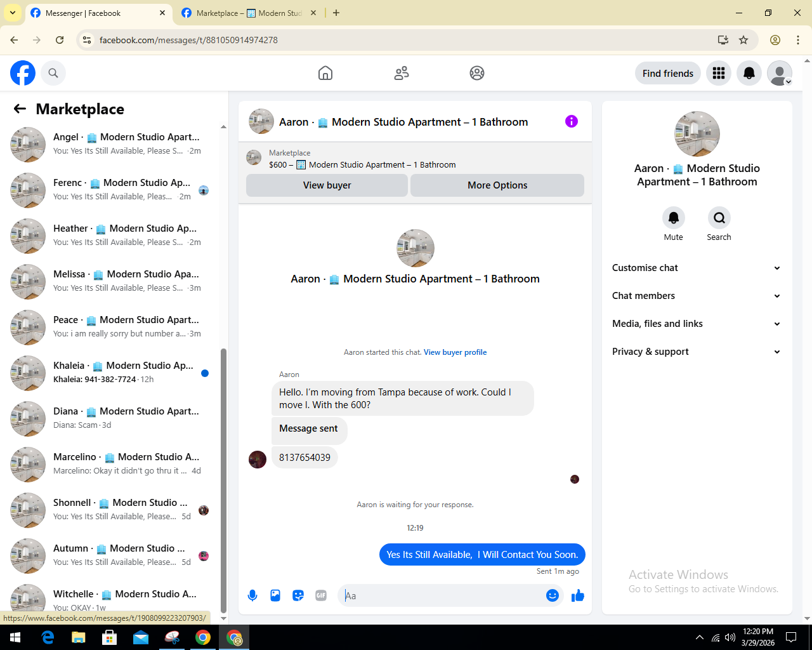Open a new browser tab

click(x=336, y=13)
